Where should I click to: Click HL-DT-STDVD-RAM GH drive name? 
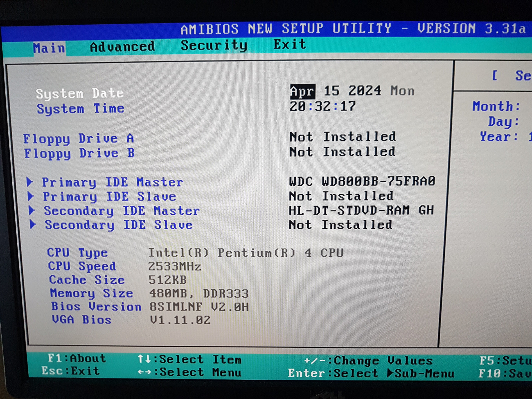[x=361, y=210]
